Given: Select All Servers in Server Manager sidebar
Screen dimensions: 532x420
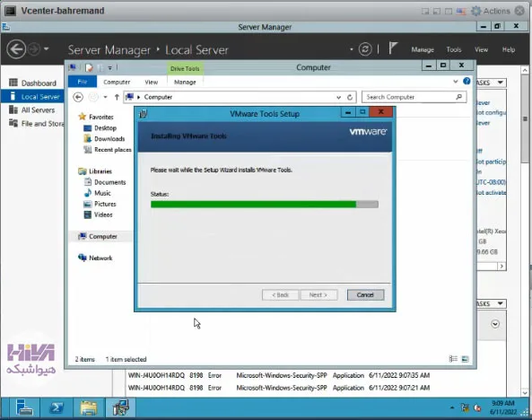Looking at the screenshot, I should 33,110.
